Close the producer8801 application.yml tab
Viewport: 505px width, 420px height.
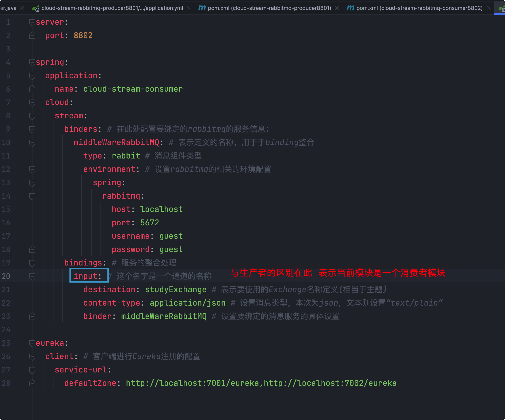[189, 8]
